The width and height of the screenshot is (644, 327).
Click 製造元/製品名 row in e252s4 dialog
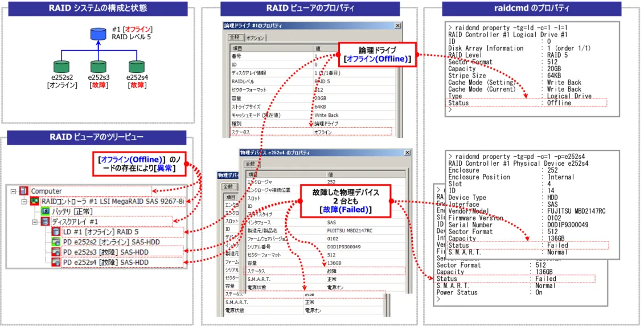click(326, 231)
